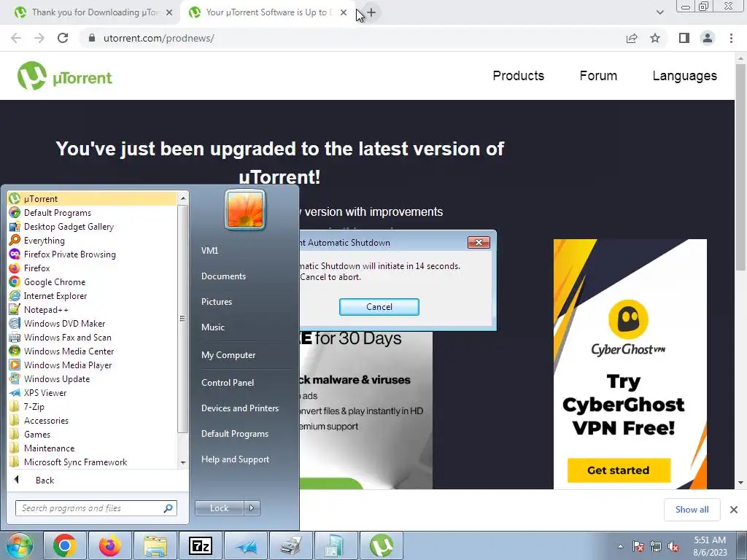Open 7-Zip from the taskbar
Screen dimensions: 747x560
pos(200,545)
